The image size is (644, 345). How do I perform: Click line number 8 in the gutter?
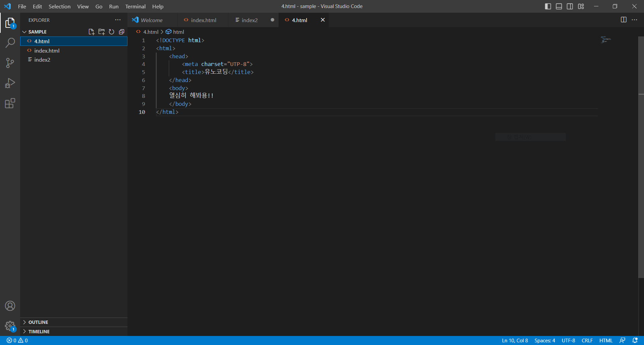tap(144, 96)
